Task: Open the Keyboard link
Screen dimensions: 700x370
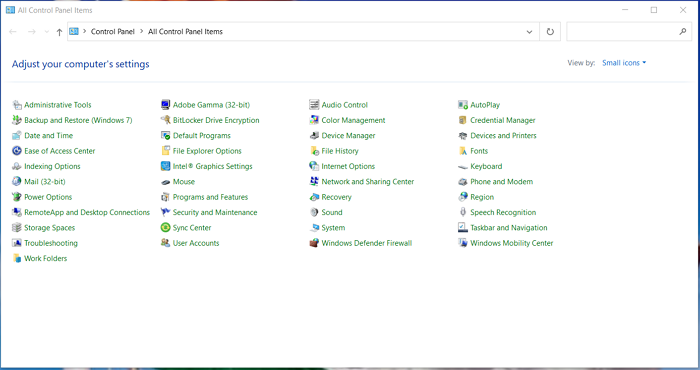Action: click(486, 166)
